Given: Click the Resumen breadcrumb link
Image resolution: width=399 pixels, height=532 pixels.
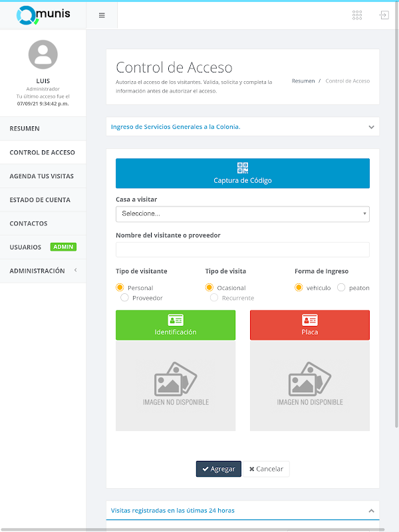Looking at the screenshot, I should point(303,80).
